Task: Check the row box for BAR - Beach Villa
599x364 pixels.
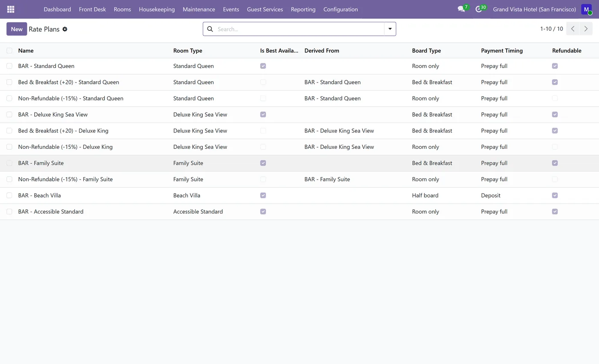Action: pyautogui.click(x=9, y=195)
